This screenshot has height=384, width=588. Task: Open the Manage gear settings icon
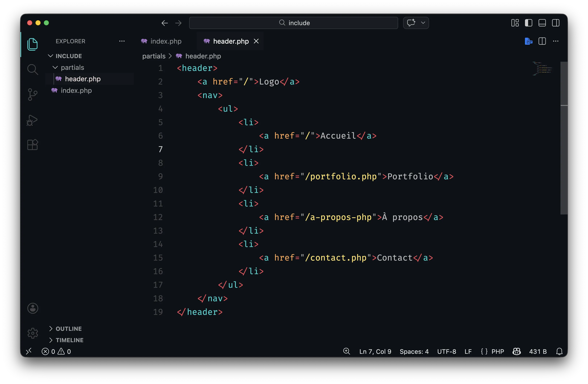click(x=33, y=333)
